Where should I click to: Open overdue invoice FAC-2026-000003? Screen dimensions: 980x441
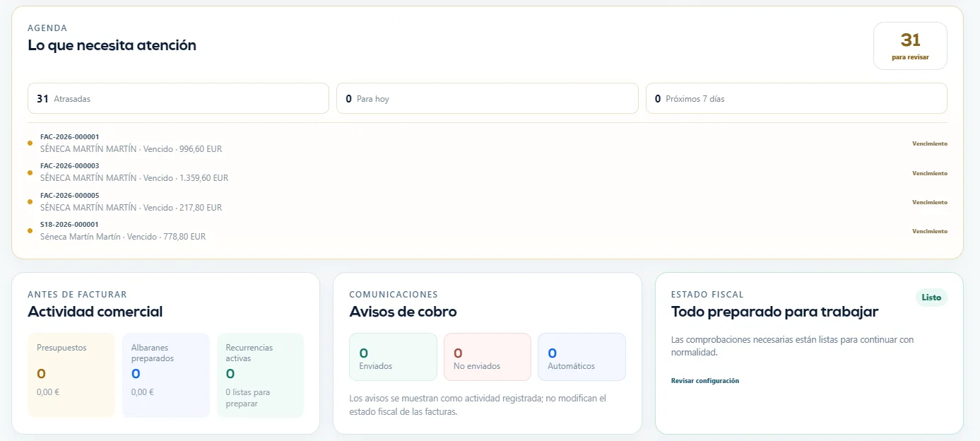click(x=488, y=172)
